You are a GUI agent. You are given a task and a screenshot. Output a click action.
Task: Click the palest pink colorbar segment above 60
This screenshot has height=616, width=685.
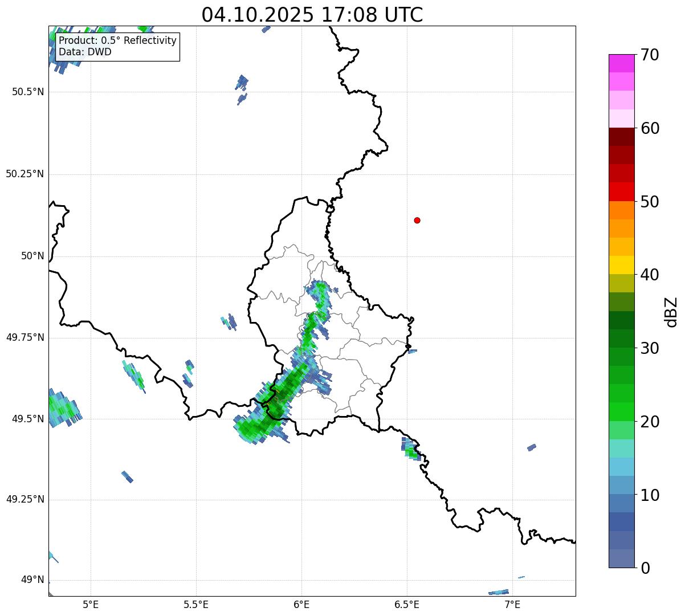tap(621, 119)
